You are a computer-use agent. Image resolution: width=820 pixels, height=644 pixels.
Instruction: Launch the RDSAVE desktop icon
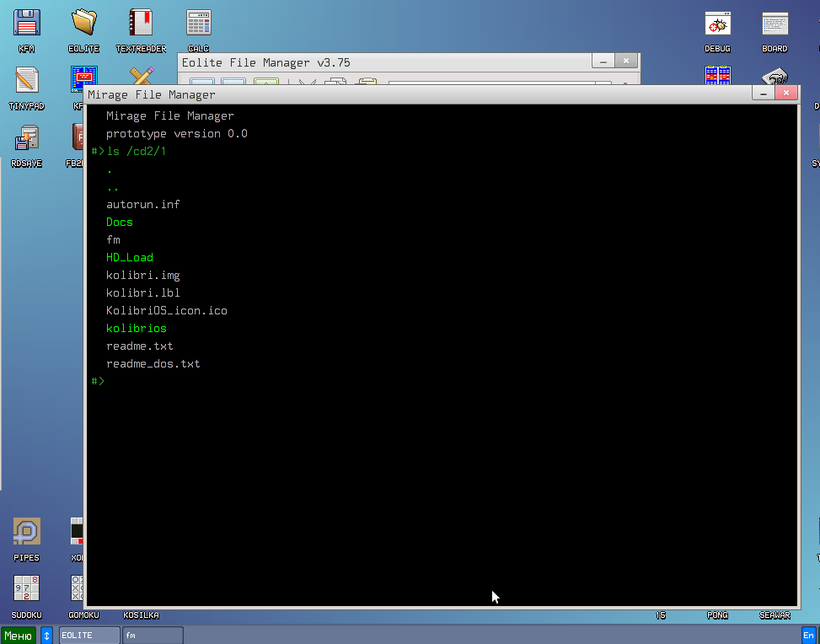(26, 138)
